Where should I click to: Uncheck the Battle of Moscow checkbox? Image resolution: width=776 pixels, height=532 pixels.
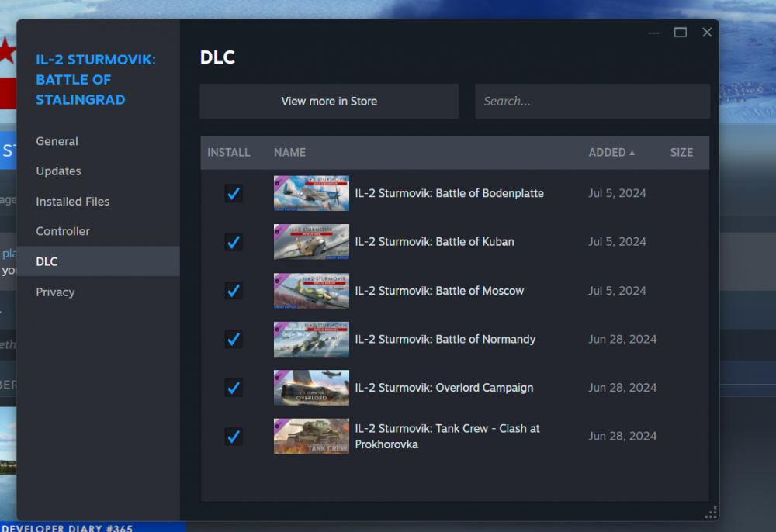click(234, 291)
